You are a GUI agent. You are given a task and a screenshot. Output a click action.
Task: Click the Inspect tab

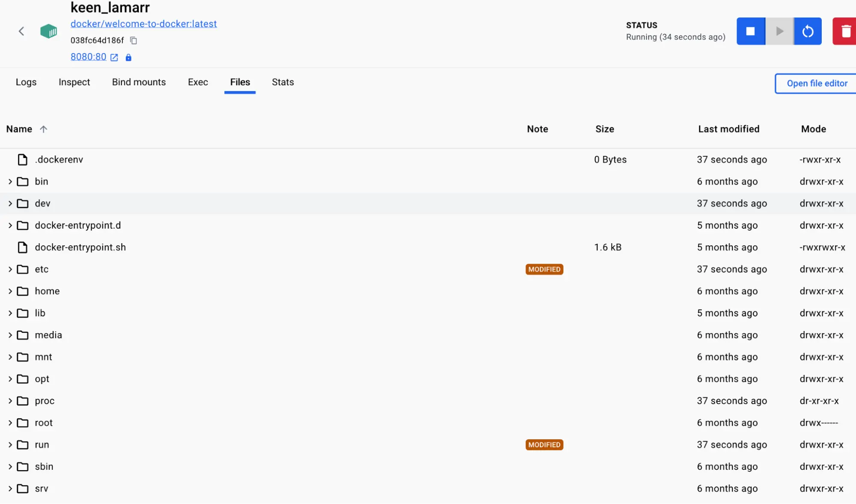75,82
